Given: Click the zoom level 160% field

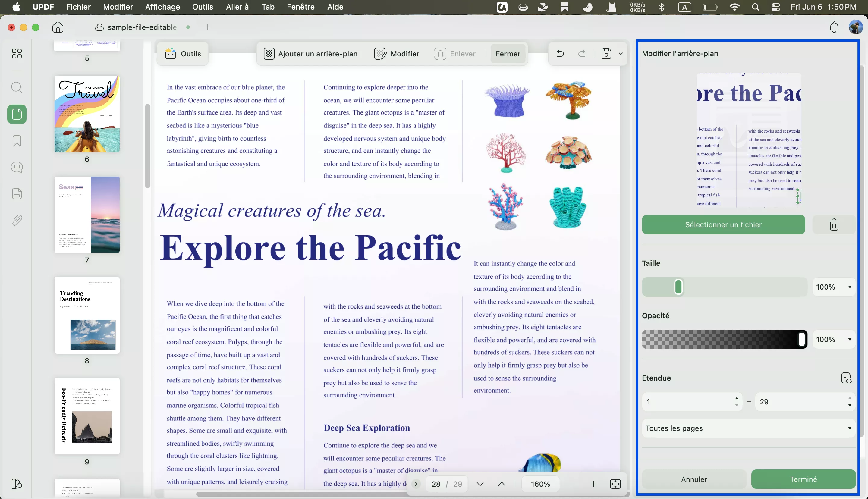Looking at the screenshot, I should 540,484.
